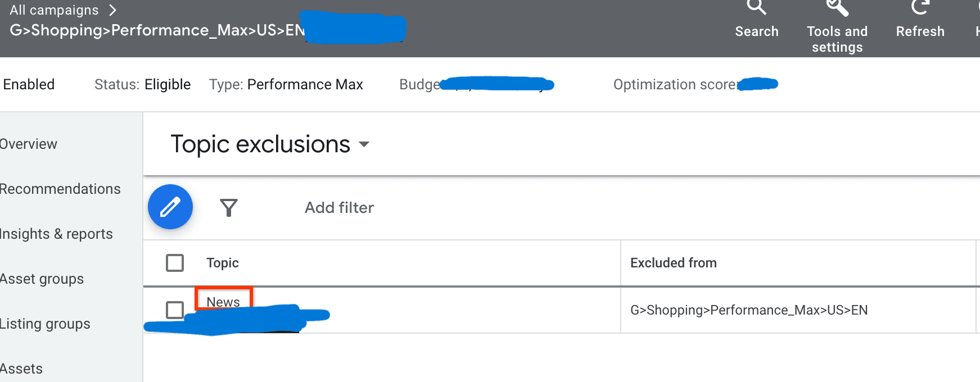Click the All campaigns breadcrumb link
This screenshot has height=382, width=980.
[x=54, y=10]
